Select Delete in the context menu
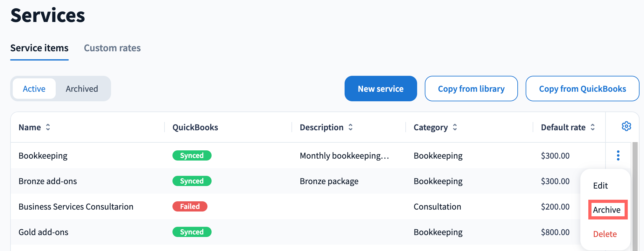 pos(605,234)
